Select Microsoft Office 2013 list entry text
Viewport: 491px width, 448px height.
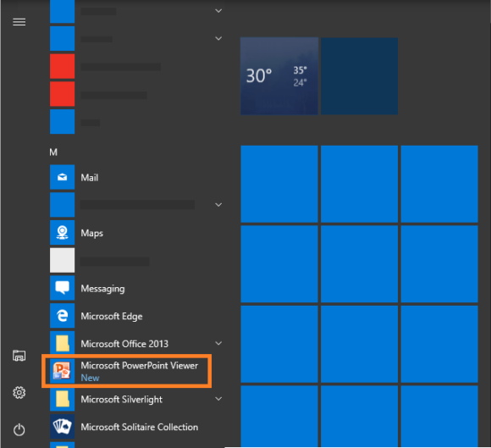tap(124, 344)
